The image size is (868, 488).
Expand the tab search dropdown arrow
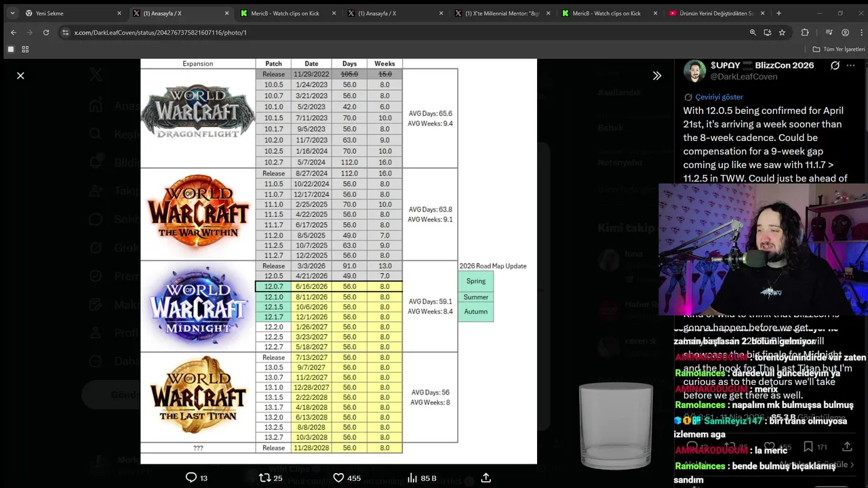pyautogui.click(x=12, y=13)
